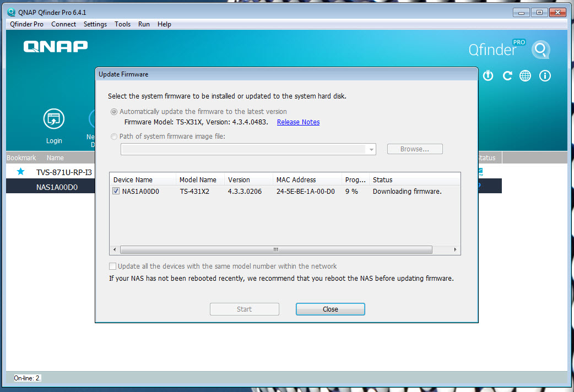Click the info circle icon
574x392 pixels.
[545, 76]
